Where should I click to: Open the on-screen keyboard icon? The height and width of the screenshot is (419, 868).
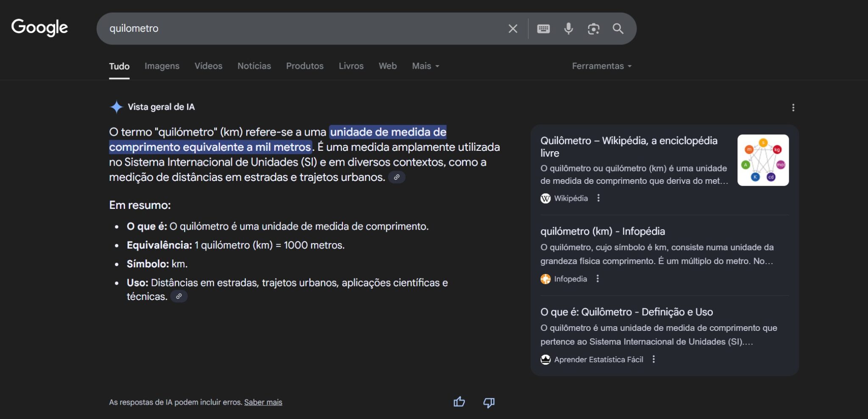coord(544,28)
